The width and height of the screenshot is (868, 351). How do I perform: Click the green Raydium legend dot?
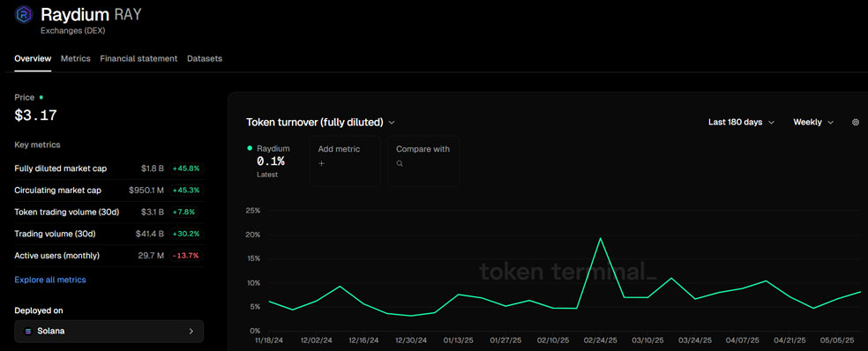[250, 148]
